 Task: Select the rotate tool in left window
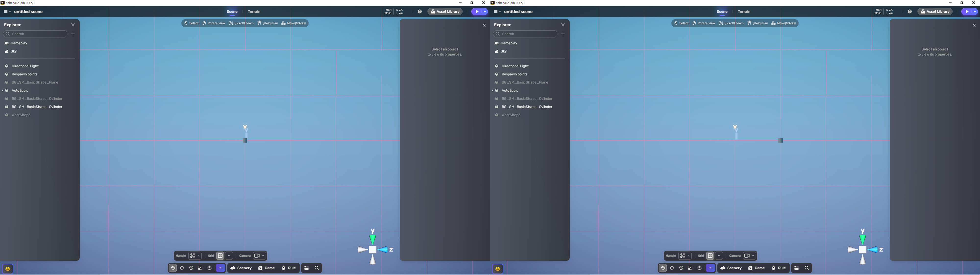click(191, 268)
